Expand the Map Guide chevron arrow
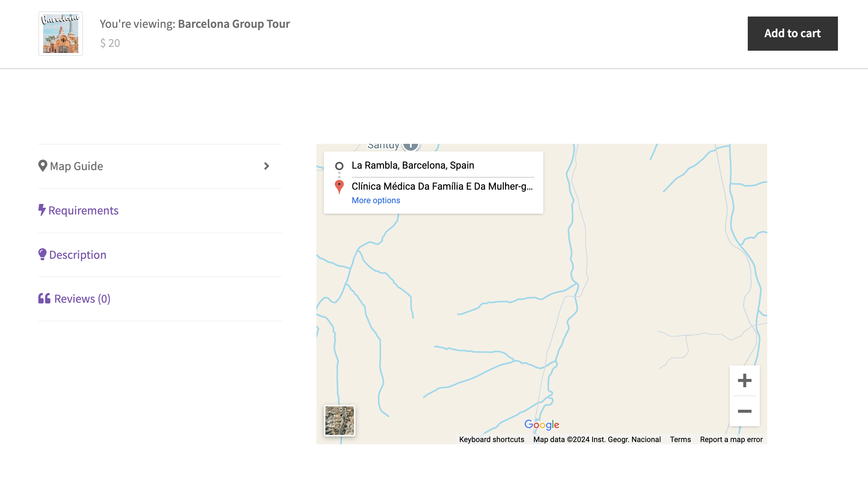The height and width of the screenshot is (498, 868). point(266,166)
